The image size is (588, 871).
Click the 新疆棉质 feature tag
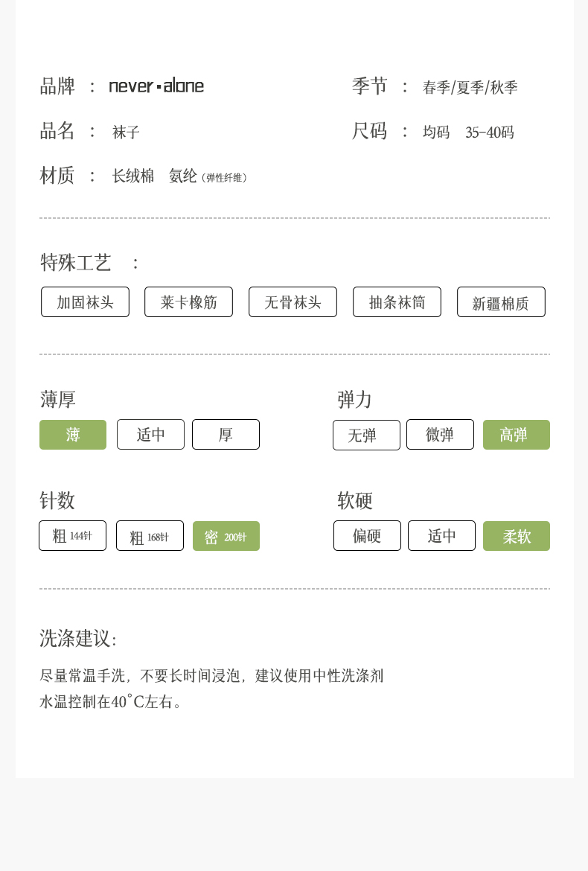coord(501,302)
